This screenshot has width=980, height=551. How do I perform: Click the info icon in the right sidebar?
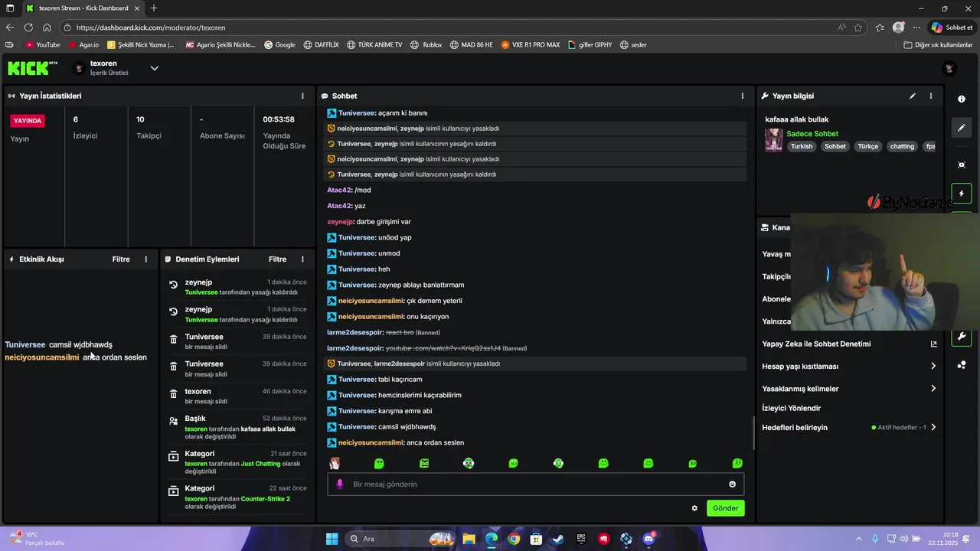coord(962,99)
